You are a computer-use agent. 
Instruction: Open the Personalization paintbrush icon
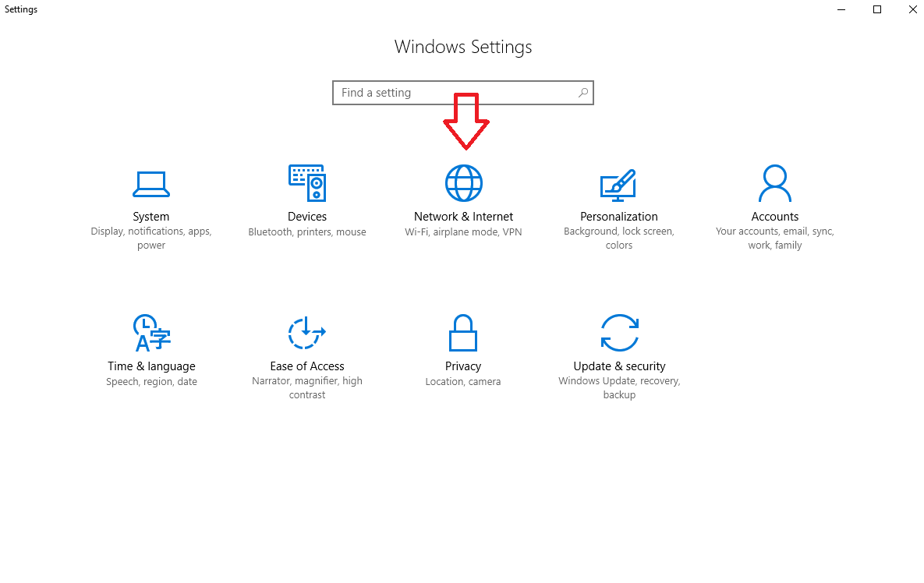pos(618,185)
